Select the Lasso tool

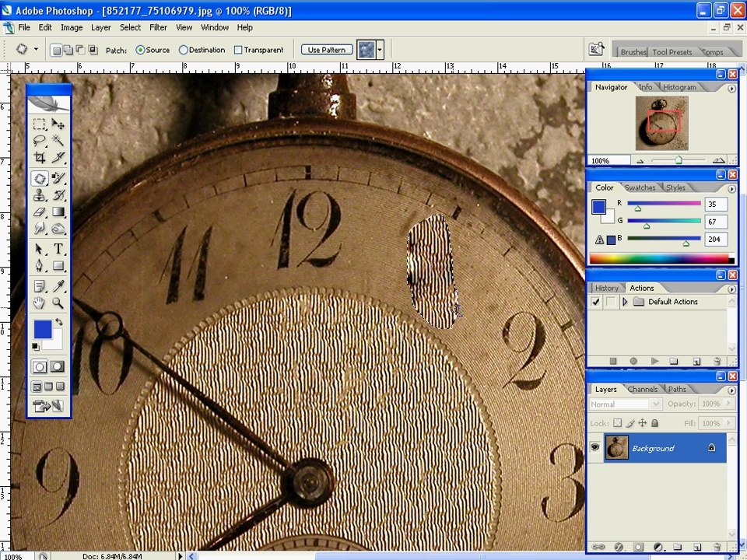[x=40, y=141]
